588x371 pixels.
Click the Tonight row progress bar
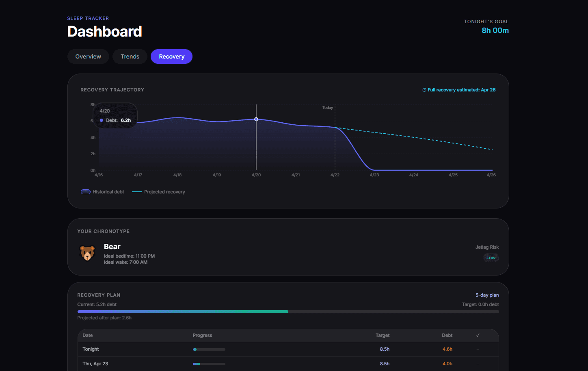[209, 349]
